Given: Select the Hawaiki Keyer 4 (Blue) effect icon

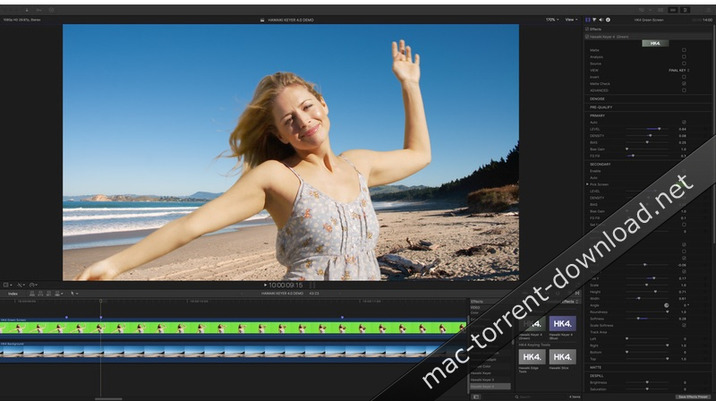Looking at the screenshot, I should pyautogui.click(x=563, y=324).
